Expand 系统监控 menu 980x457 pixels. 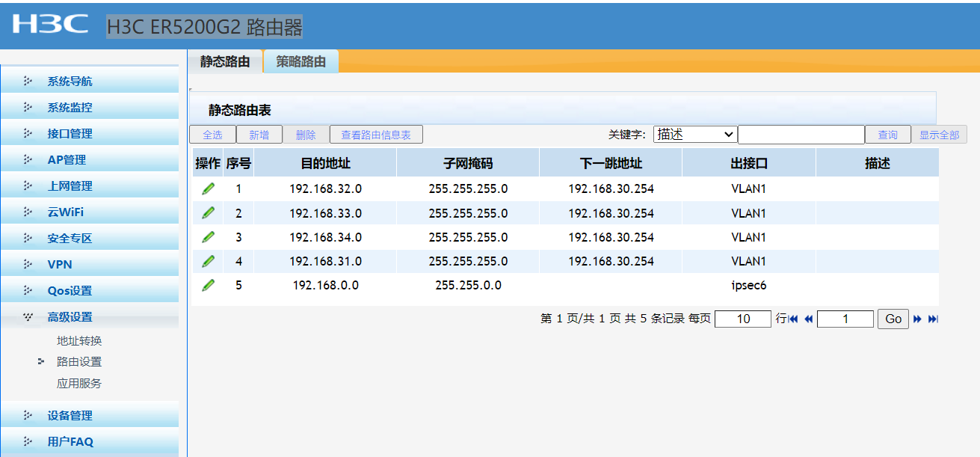(x=90, y=108)
